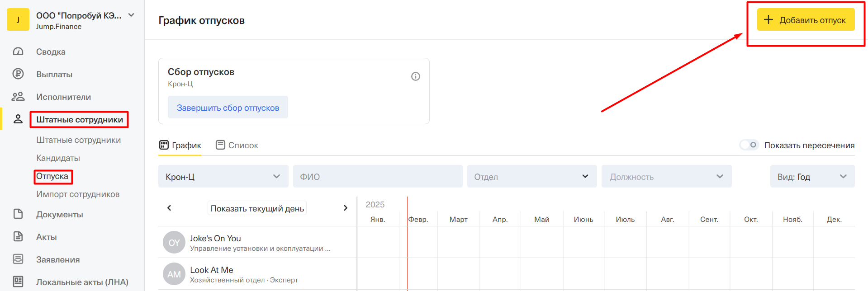The image size is (868, 291).
Task: Open info icon on Сбор отпусков card
Action: [415, 76]
